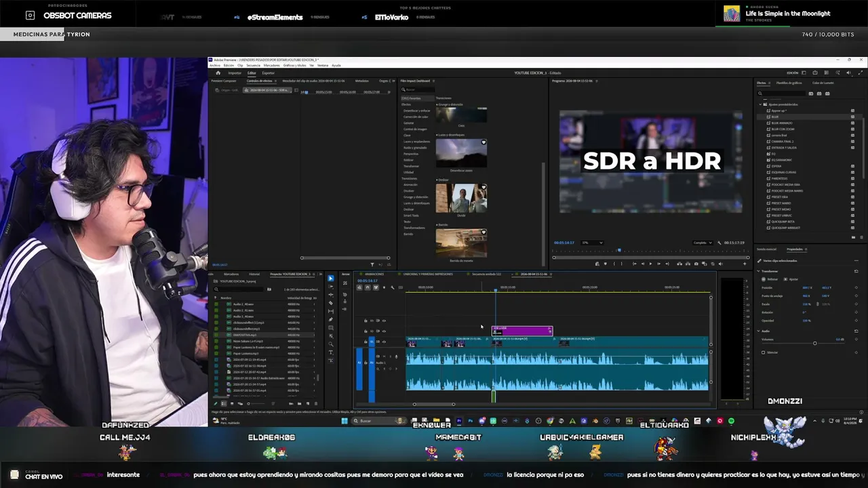The image size is (868, 488).
Task: Export frame with the camera icon
Action: [696, 264]
